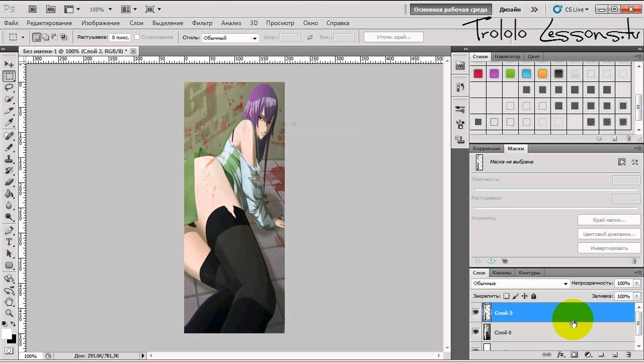
Task: Switch to Навигатор tab
Action: [507, 56]
